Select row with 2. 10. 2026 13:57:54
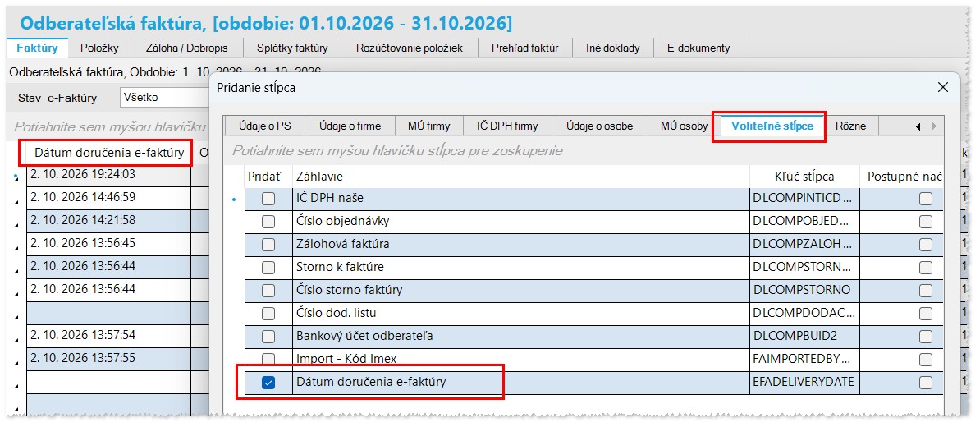The width and height of the screenshot is (980, 427). click(x=108, y=335)
